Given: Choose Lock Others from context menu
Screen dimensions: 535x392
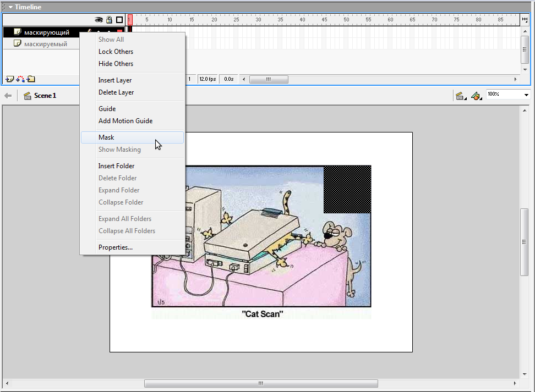Looking at the screenshot, I should point(116,52).
